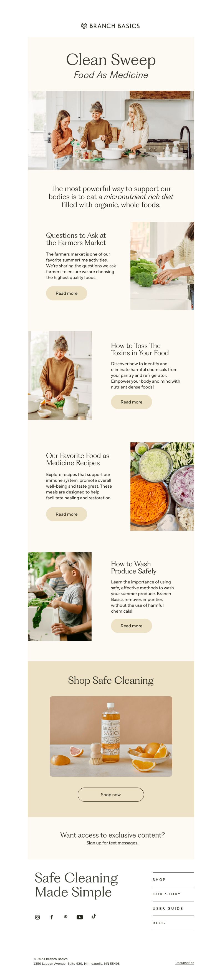Open the Facebook icon in footer
Image resolution: width=222 pixels, height=980 pixels.
(x=51, y=917)
